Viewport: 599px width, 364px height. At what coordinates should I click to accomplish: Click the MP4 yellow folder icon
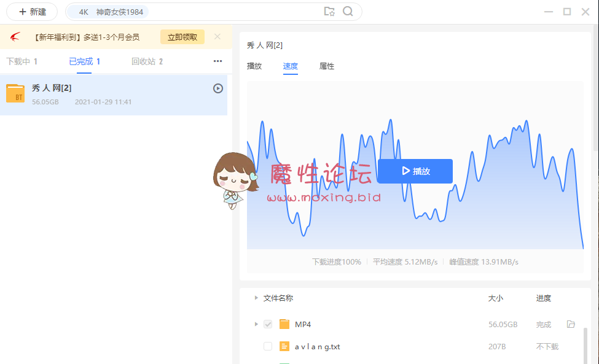point(284,324)
